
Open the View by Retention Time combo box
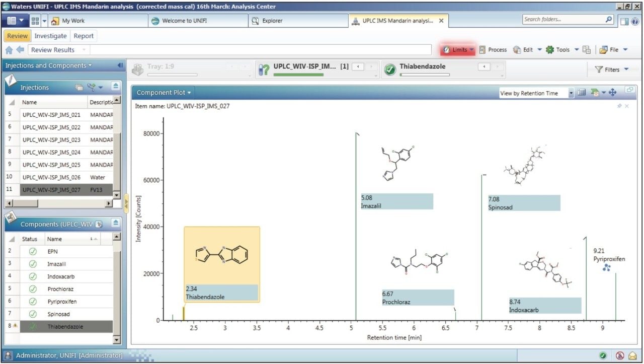(x=536, y=93)
